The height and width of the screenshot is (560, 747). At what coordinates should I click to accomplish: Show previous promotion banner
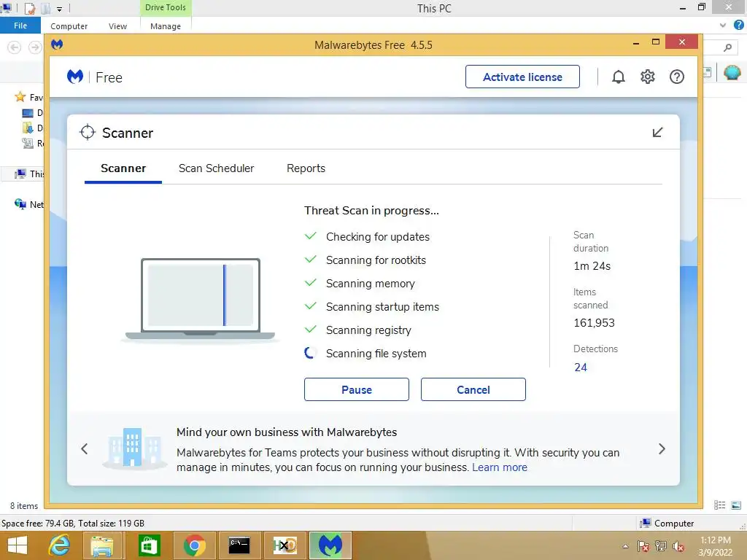[x=85, y=448]
